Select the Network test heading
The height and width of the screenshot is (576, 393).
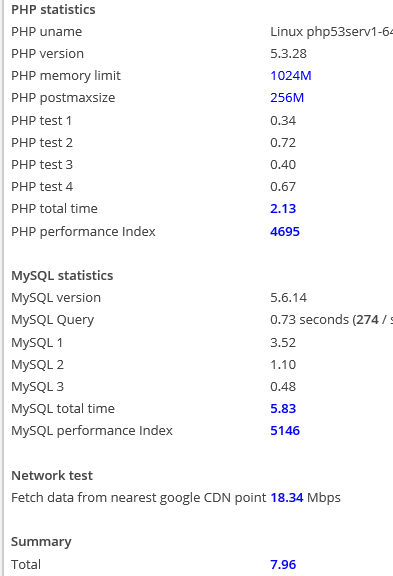(x=52, y=475)
